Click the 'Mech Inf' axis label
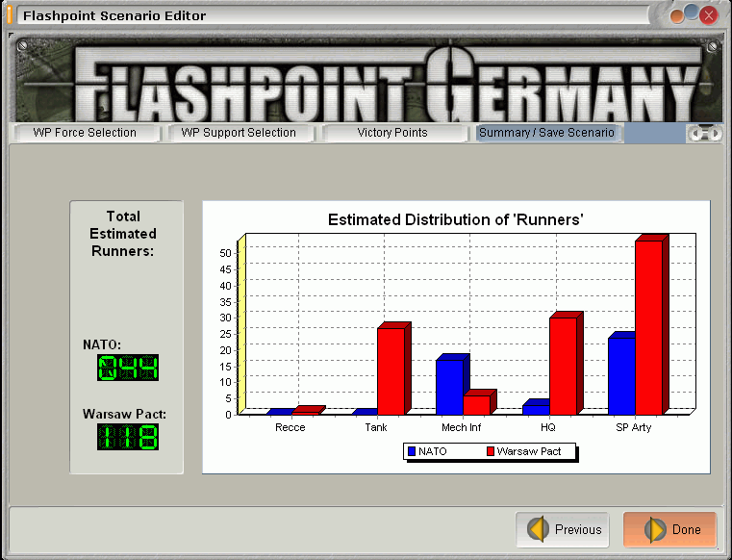This screenshot has width=732, height=560. tap(462, 427)
